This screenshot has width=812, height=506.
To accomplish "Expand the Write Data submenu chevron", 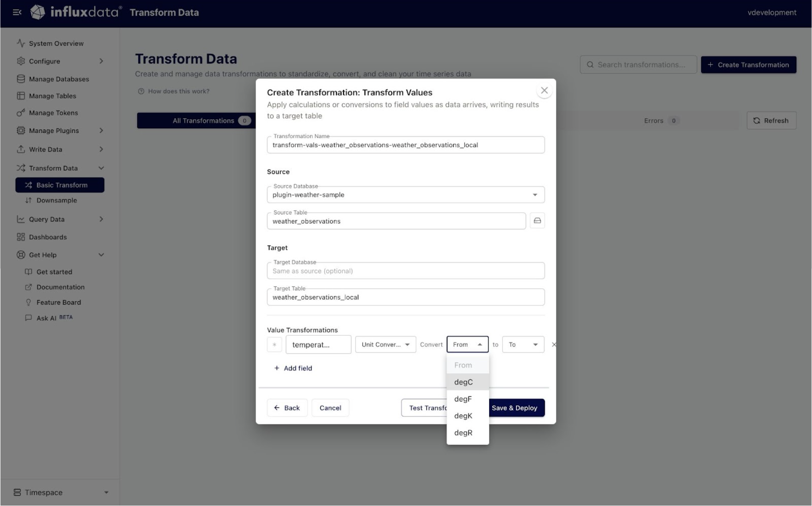I will point(101,149).
